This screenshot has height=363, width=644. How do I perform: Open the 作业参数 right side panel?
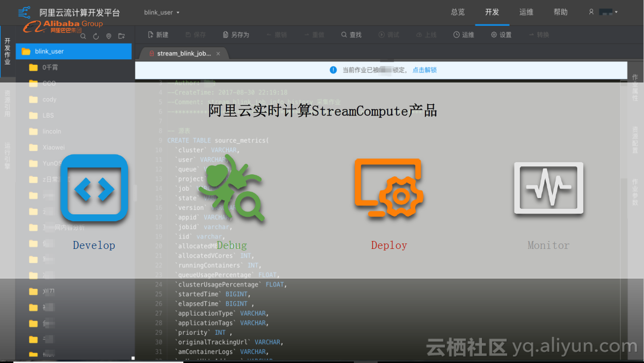point(636,192)
